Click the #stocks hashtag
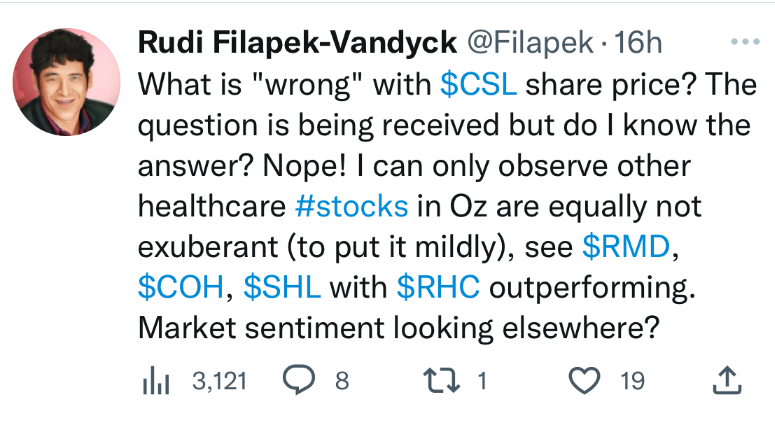 click(351, 207)
